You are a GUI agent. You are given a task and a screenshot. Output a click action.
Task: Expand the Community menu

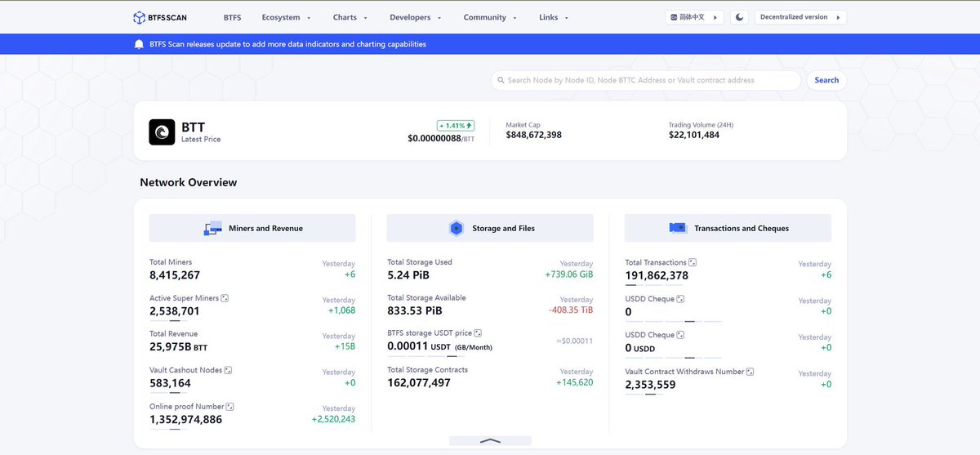(x=490, y=17)
